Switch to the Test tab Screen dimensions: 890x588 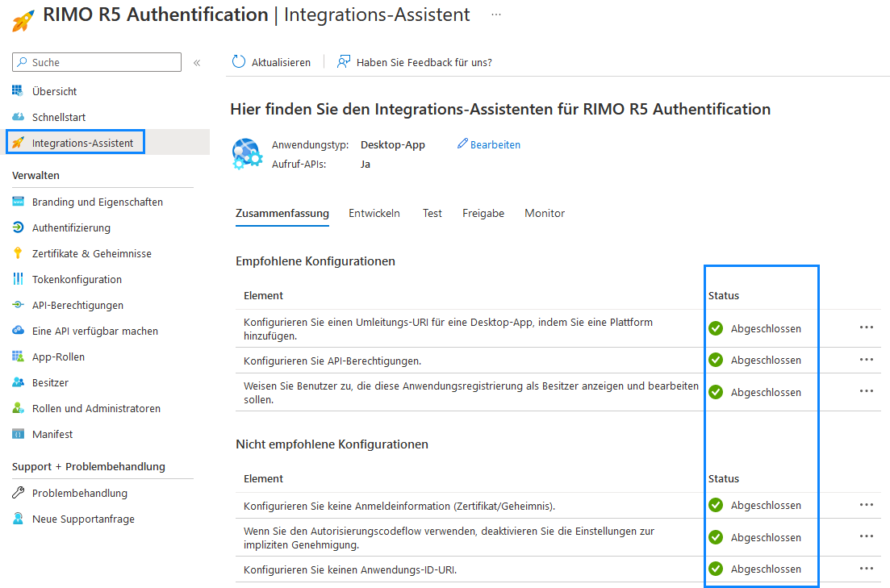point(432,214)
